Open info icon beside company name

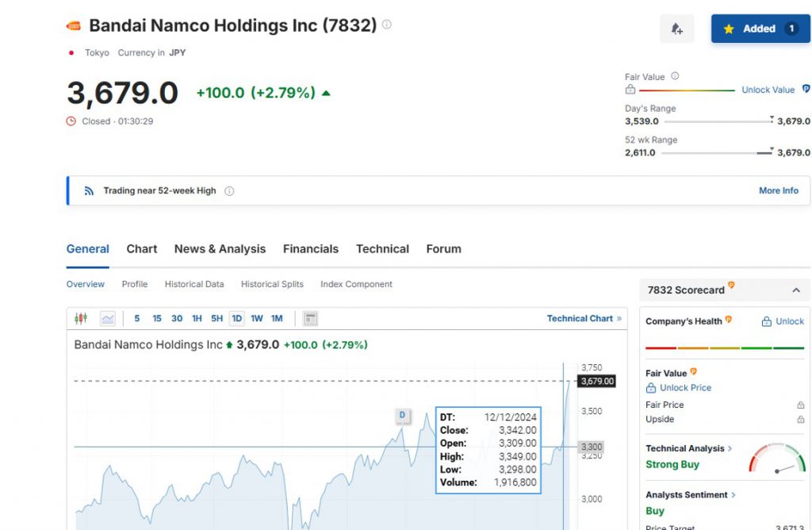pyautogui.click(x=387, y=25)
